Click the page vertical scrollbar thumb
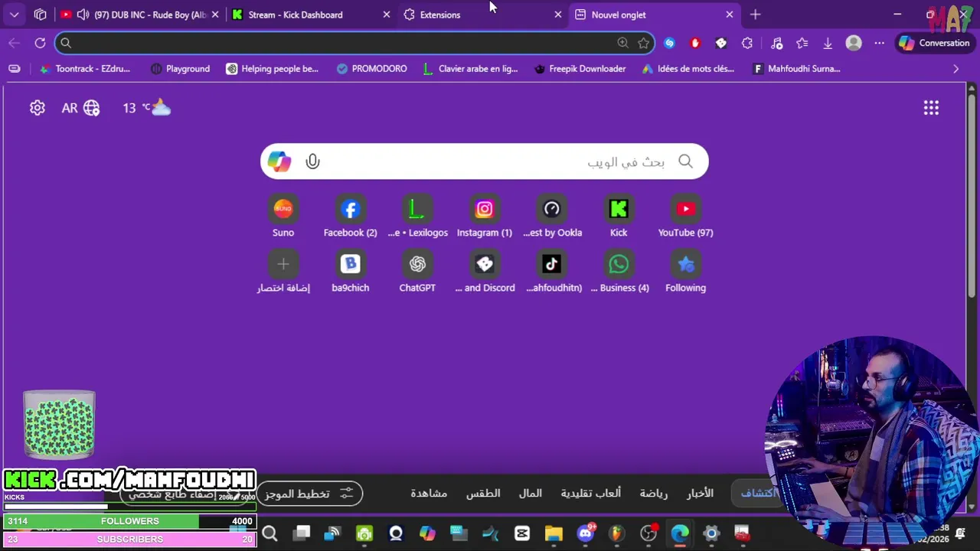Viewport: 980px width, 551px height. click(972, 195)
